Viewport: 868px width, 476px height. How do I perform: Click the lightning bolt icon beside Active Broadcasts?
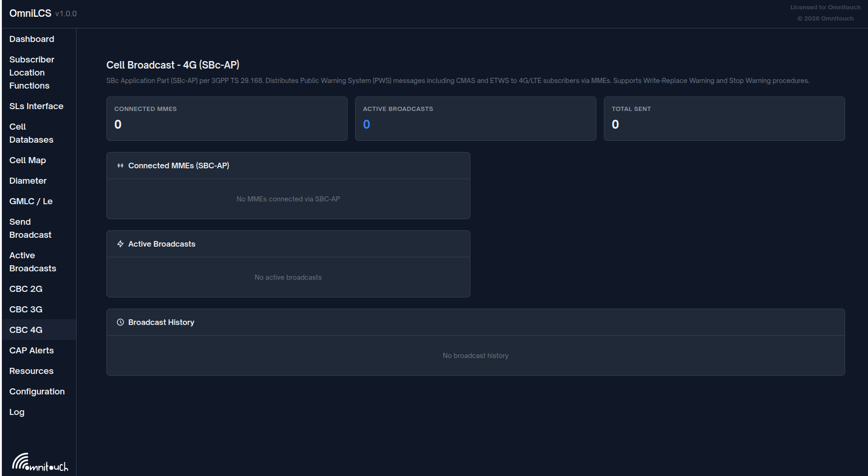coord(120,244)
